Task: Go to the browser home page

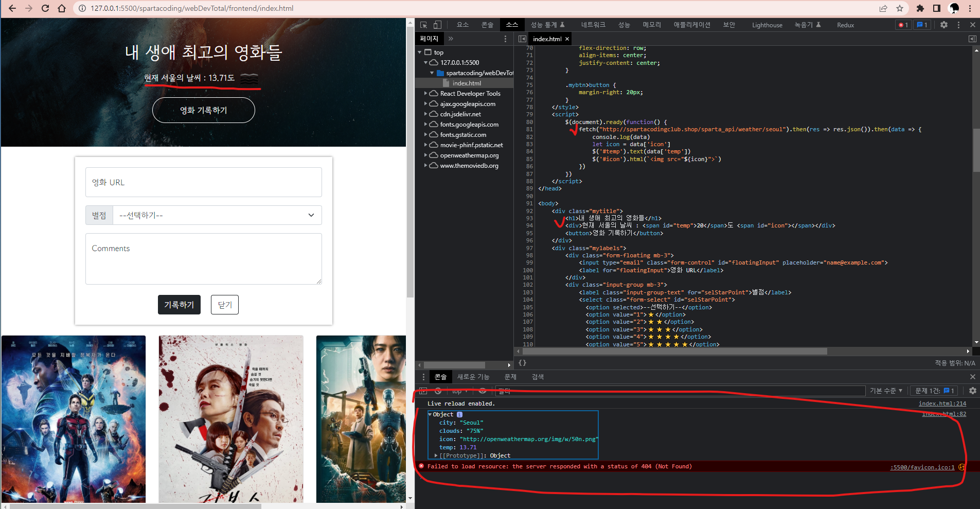Action: [x=62, y=8]
